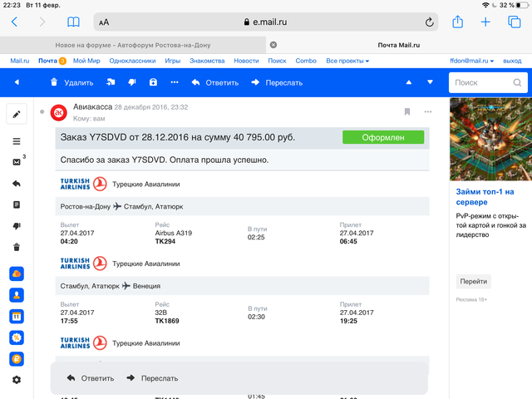Open the three-dot more actions menu in toolbar
532x399 pixels.
[x=174, y=82]
